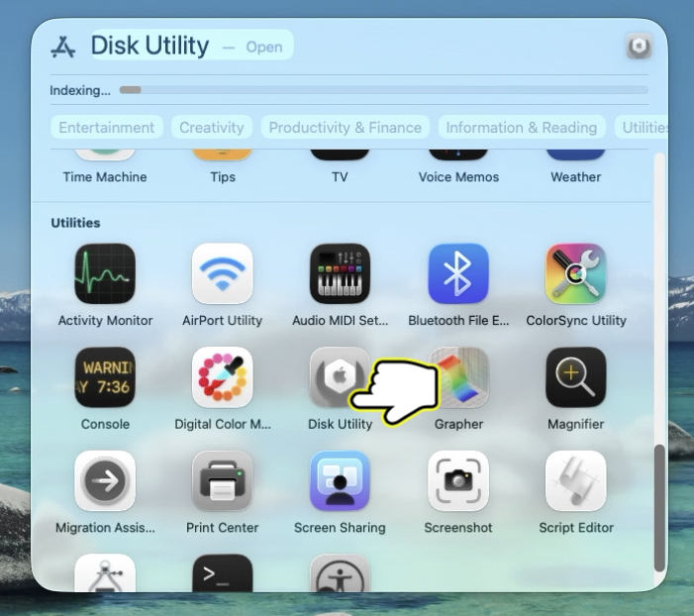The height and width of the screenshot is (616, 694).
Task: Open the Screenshot utility
Action: 458,481
